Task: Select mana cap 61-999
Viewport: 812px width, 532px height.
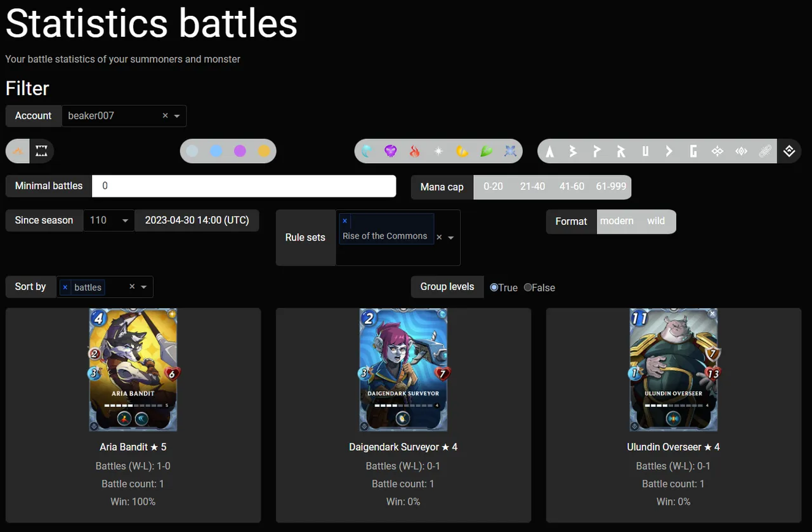Action: 611,186
